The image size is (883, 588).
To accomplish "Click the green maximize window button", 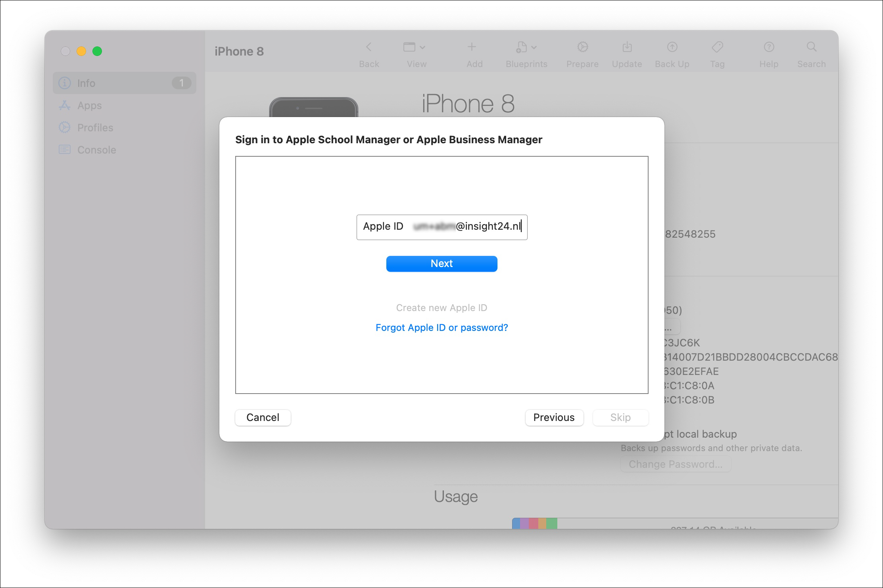I will point(97,51).
